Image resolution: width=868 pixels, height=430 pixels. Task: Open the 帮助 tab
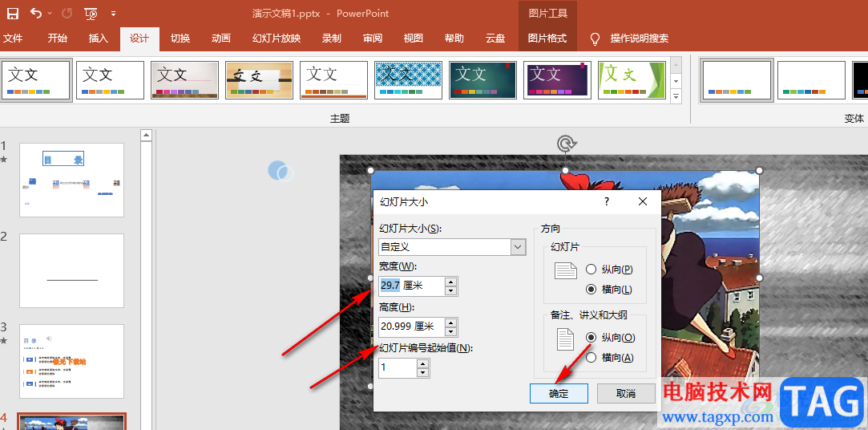click(x=454, y=39)
